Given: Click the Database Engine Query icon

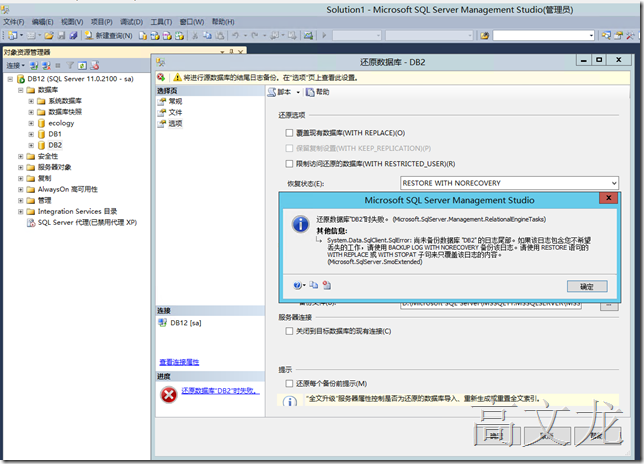Looking at the screenshot, I should pyautogui.click(x=143, y=36).
